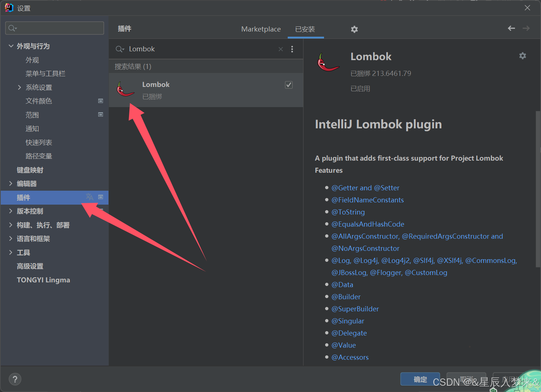Open the @NoArgsConstructor link
Screen dimensions: 541x392
click(x=365, y=248)
